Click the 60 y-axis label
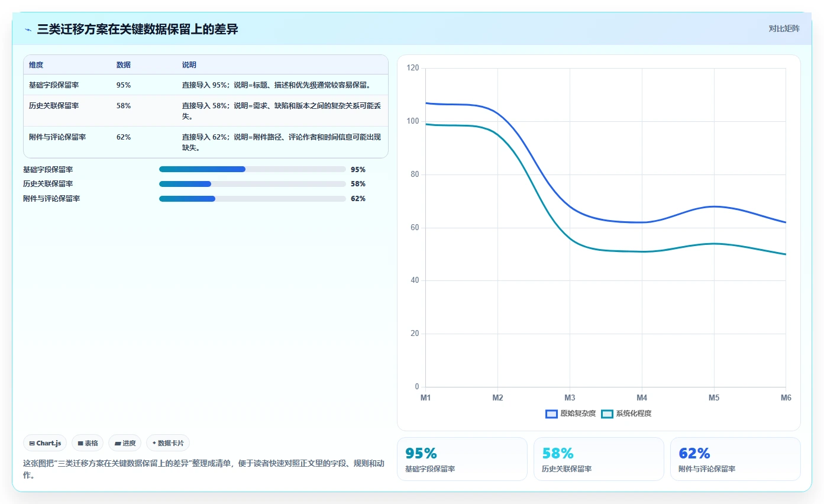 click(x=415, y=228)
